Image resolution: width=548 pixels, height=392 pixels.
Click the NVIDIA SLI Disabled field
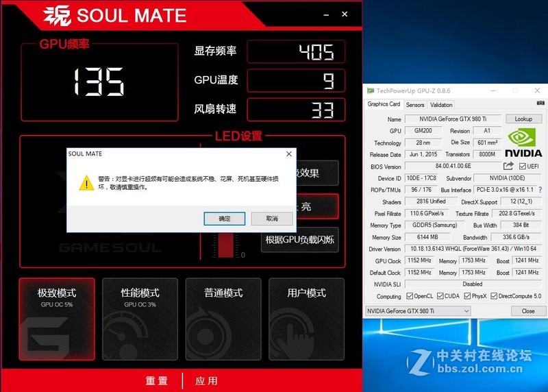473,284
